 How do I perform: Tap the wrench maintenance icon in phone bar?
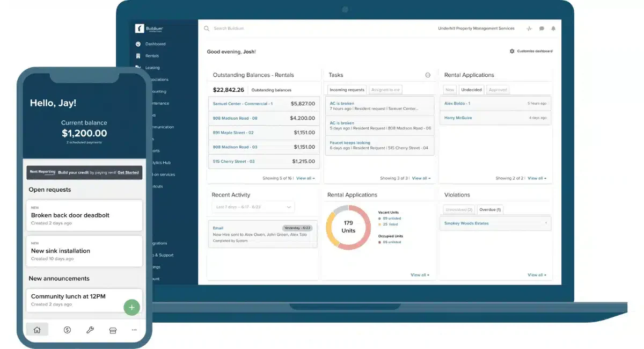pos(90,330)
